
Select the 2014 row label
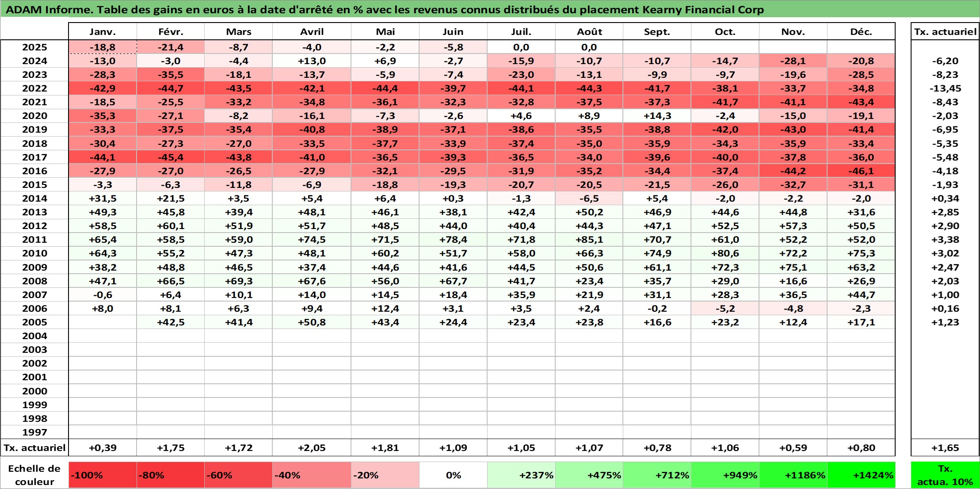coord(34,199)
